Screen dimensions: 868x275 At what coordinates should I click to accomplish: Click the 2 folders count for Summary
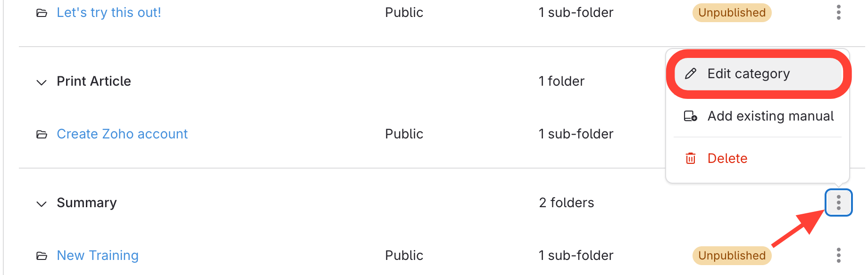pyautogui.click(x=566, y=203)
